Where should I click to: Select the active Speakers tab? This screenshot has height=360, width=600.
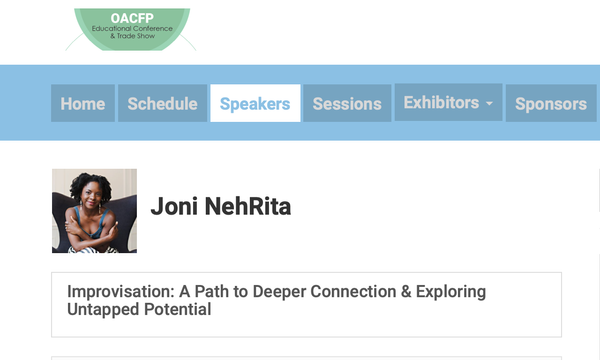255,103
